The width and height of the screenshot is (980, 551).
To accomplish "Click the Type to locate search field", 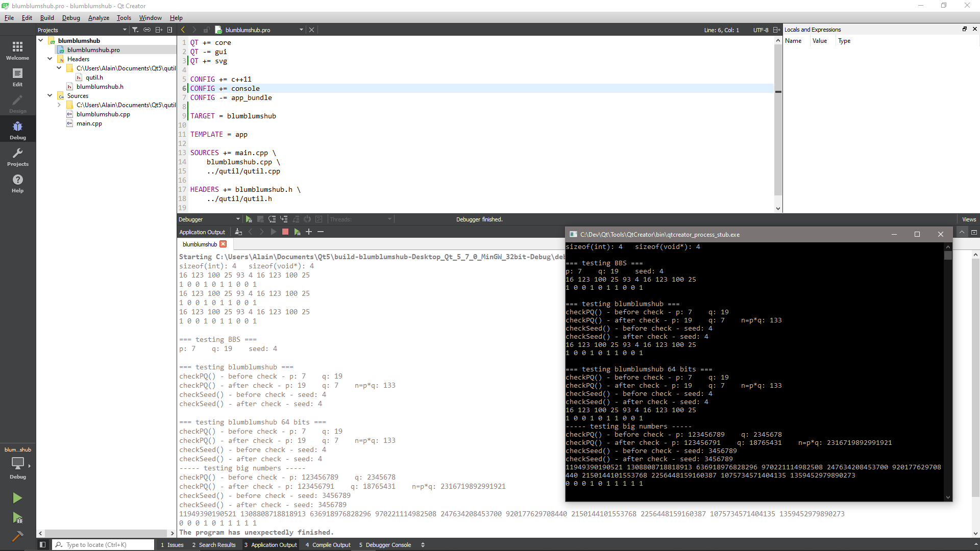I will (x=103, y=545).
